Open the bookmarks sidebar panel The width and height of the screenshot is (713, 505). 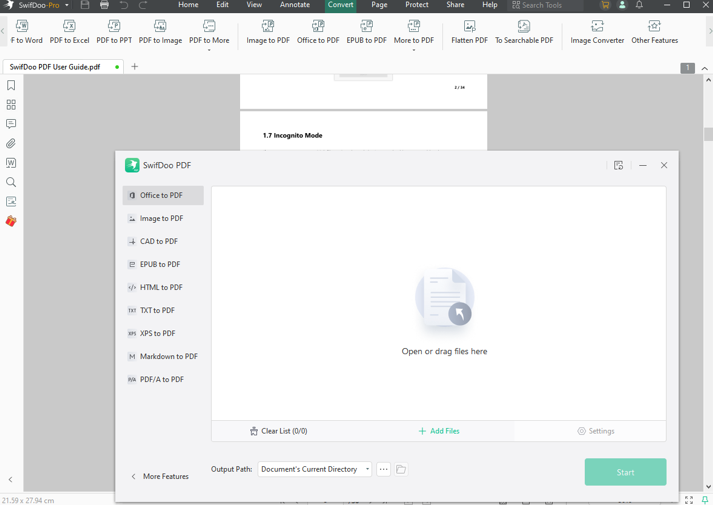tap(11, 85)
